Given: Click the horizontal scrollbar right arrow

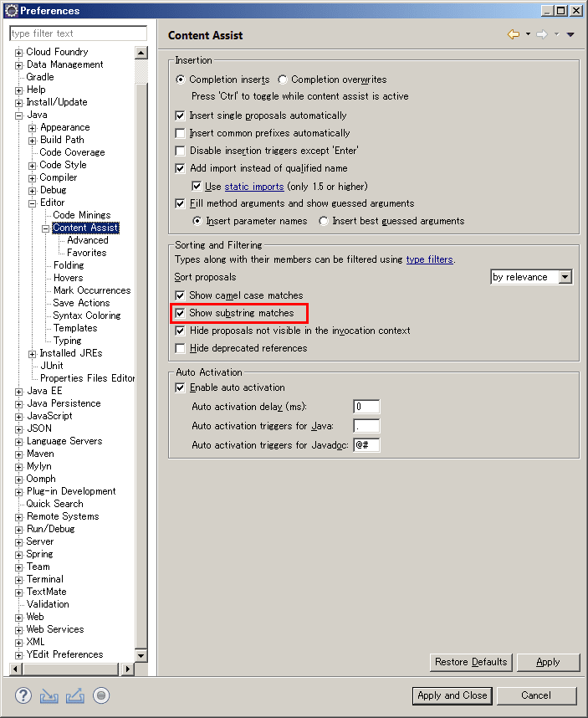Looking at the screenshot, I should [127, 669].
